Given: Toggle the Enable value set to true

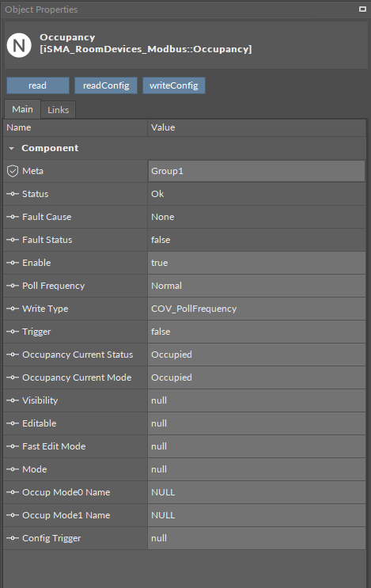Looking at the screenshot, I should [257, 263].
